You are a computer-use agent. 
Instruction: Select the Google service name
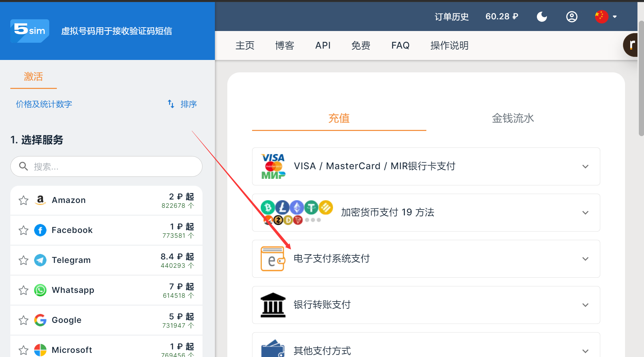pos(66,320)
